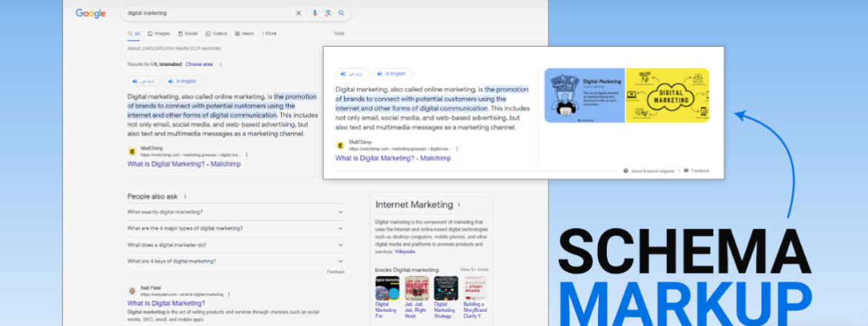The height and width of the screenshot is (326, 868).
Task: Click the Feedback flag icon in callout
Action: coord(686,171)
